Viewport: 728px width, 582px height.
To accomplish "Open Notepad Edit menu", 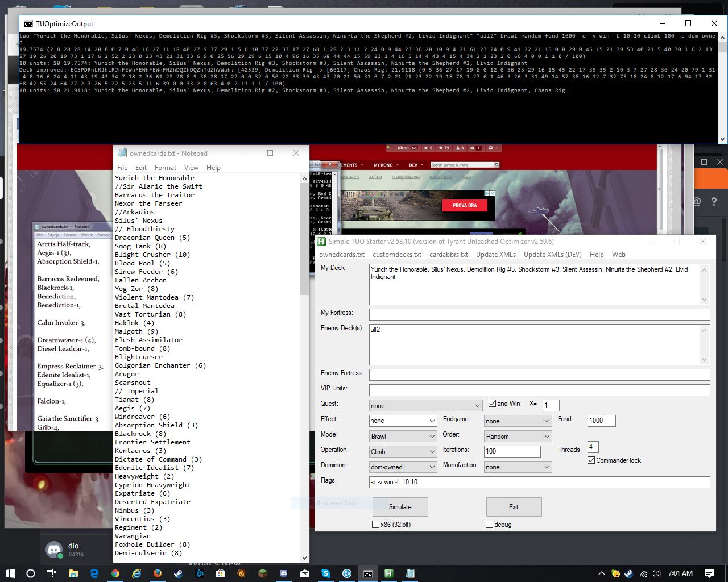I will point(141,168).
